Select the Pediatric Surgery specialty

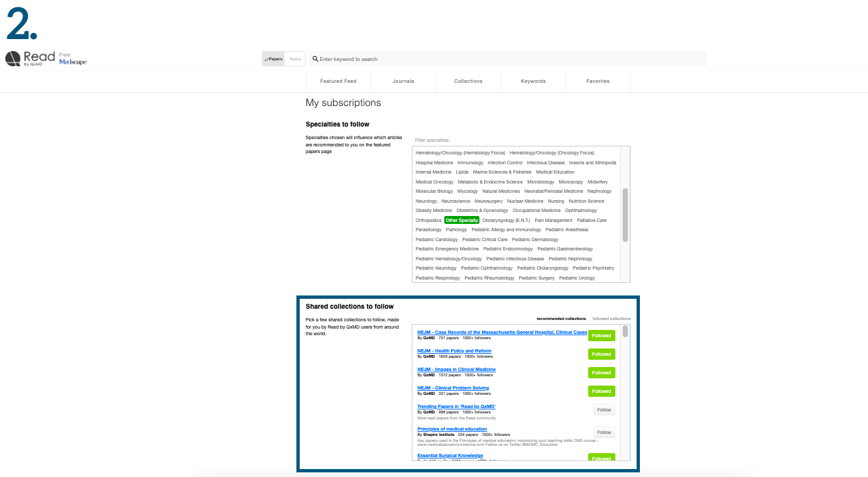(x=536, y=278)
